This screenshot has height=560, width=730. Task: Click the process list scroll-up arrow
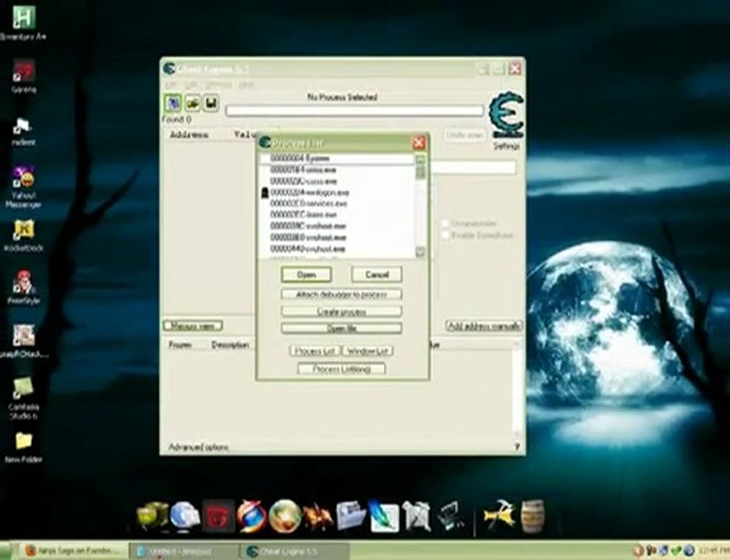coord(420,159)
